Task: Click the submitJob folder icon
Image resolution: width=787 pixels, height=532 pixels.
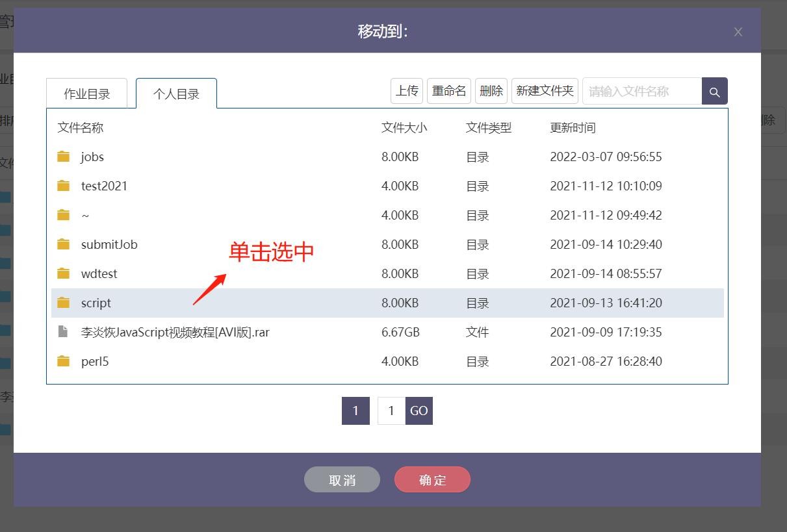Action: coord(63,244)
